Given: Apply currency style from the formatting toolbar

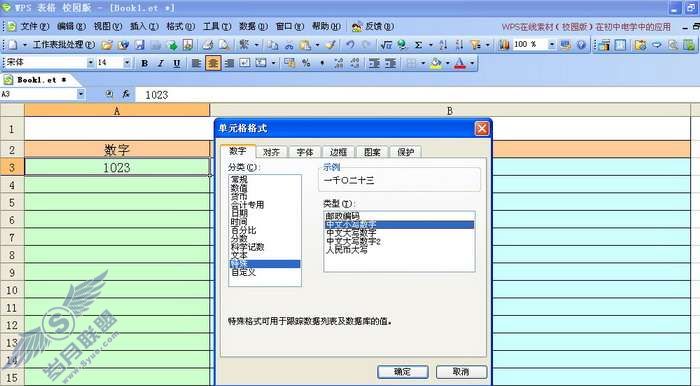Looking at the screenshot, I should tap(289, 63).
